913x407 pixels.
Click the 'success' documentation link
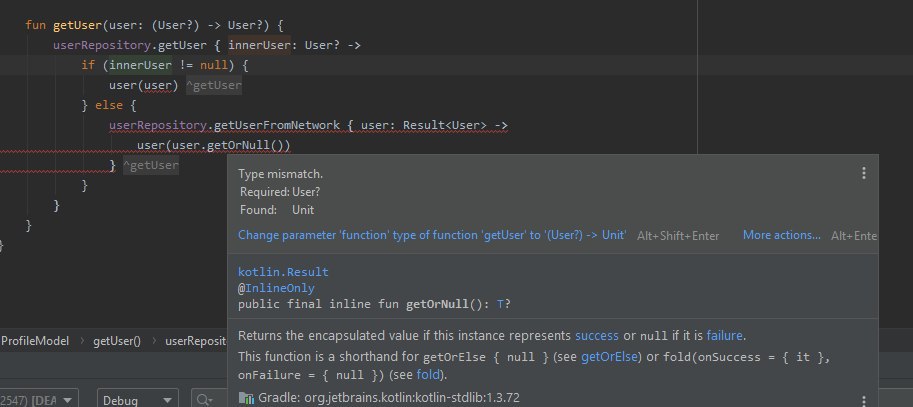pyautogui.click(x=597, y=336)
